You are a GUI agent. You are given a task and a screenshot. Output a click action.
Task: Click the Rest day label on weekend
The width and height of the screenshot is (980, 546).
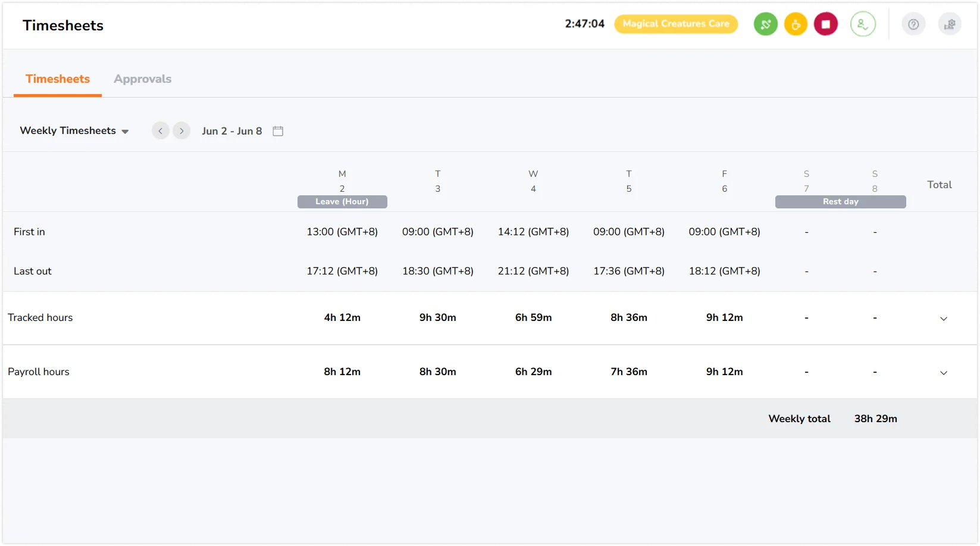(840, 202)
